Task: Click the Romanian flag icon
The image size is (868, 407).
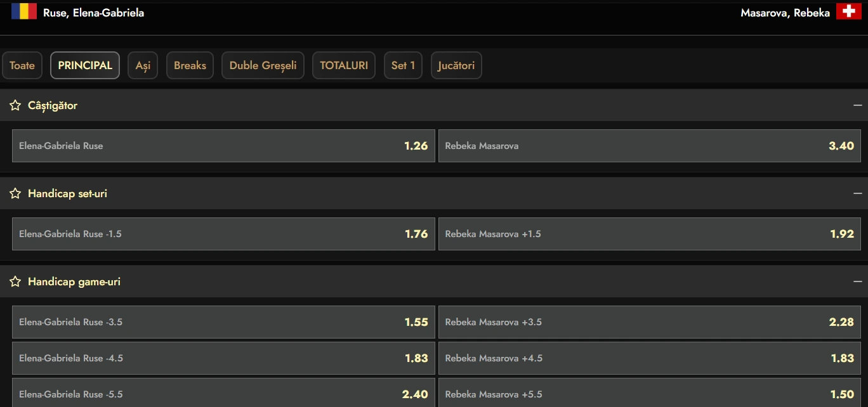Action: click(x=24, y=11)
